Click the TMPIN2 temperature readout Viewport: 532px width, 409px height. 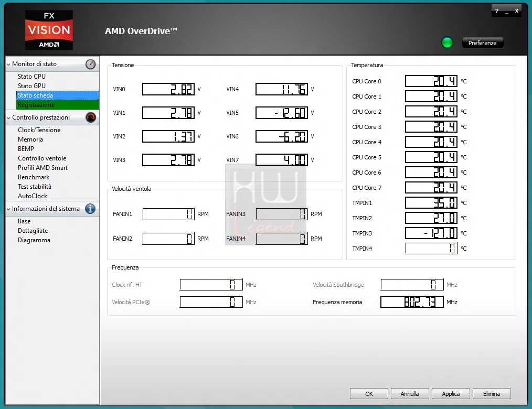pyautogui.click(x=431, y=218)
